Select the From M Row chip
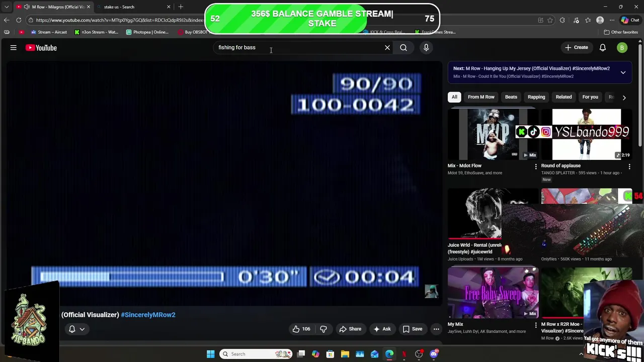Screen dimensions: 644x362 [481, 97]
